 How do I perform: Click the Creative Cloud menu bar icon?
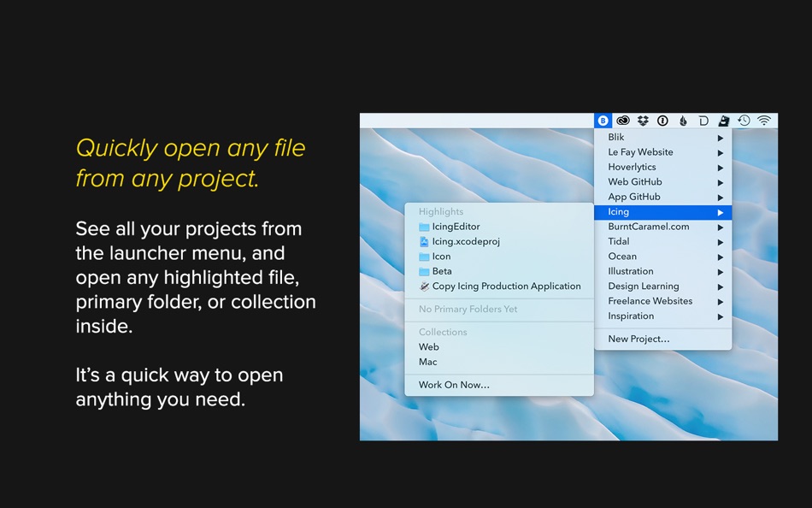point(623,121)
